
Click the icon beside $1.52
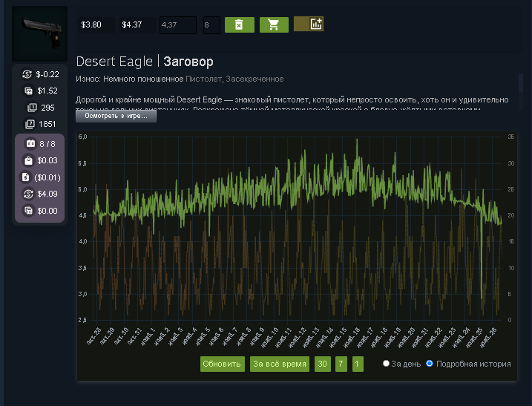(x=28, y=91)
